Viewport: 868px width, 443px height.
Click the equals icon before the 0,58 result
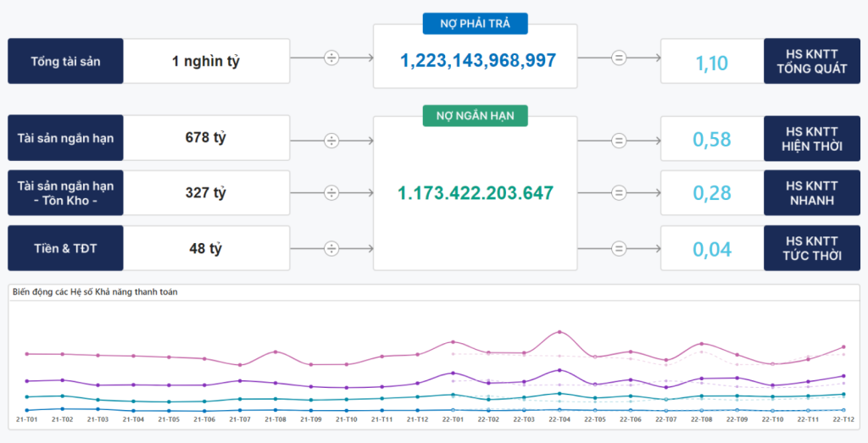click(619, 141)
